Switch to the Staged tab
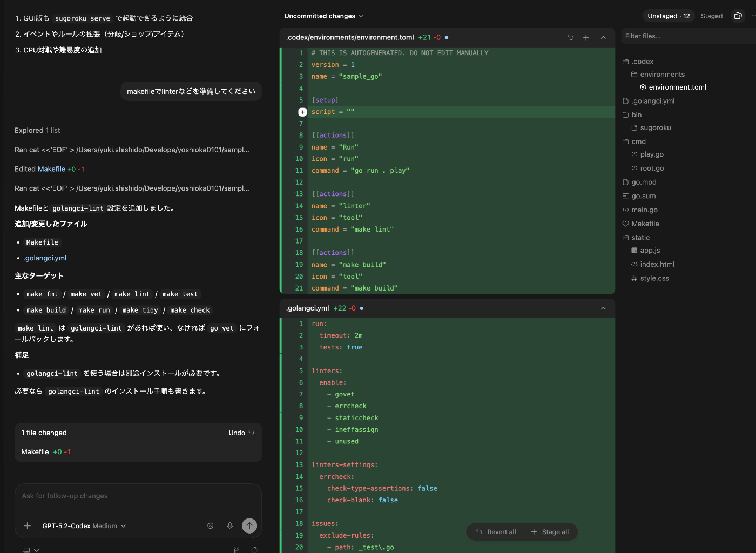756x553 pixels. (712, 16)
